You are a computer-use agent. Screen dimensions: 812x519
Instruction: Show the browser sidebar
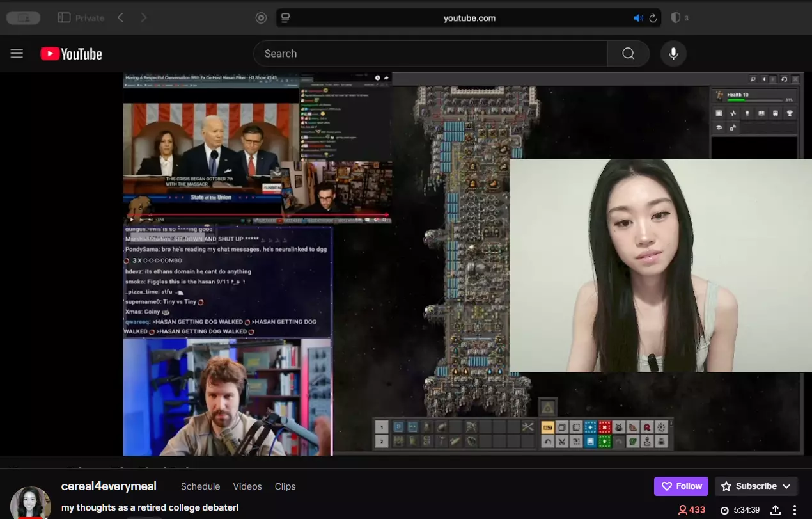point(64,18)
